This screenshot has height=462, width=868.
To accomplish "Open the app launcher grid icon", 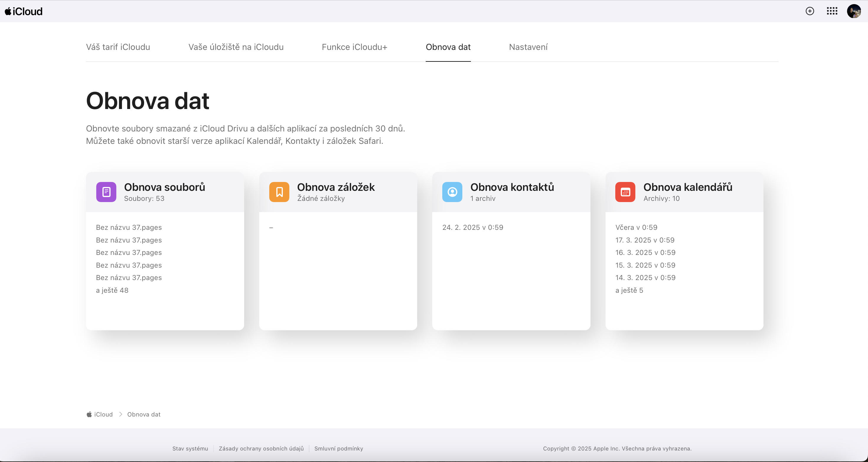I will pyautogui.click(x=832, y=11).
